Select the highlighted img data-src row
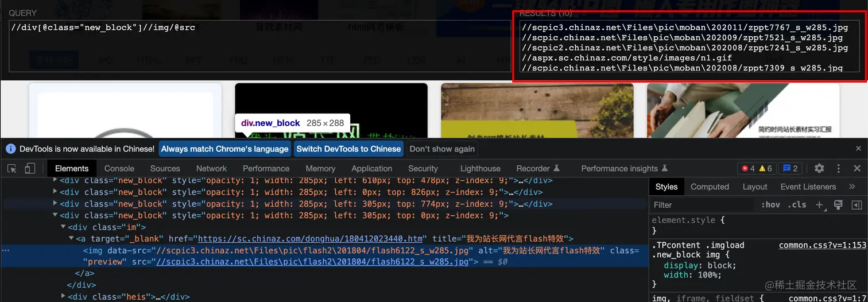This screenshot has height=302, width=868. click(324, 256)
